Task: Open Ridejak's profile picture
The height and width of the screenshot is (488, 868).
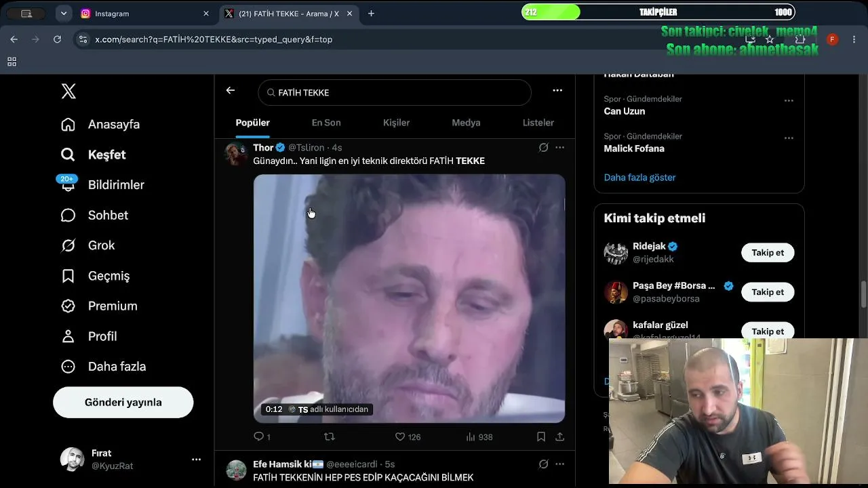Action: pos(616,253)
